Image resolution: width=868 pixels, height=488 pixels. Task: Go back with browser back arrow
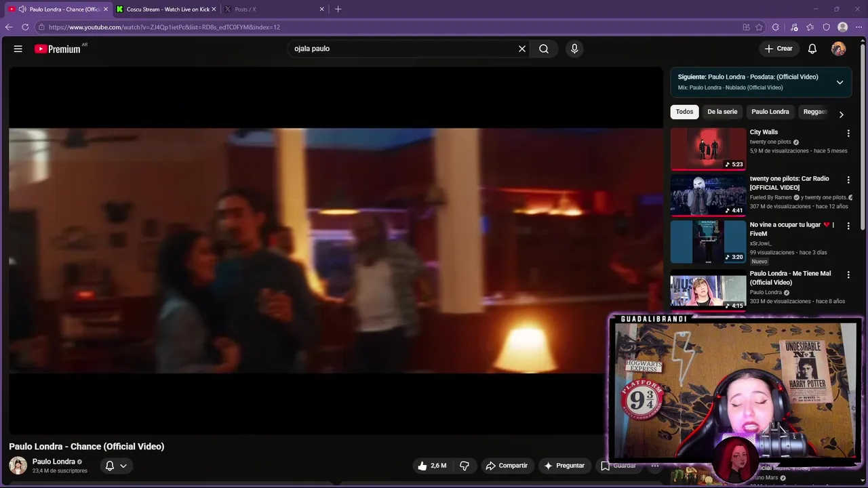pyautogui.click(x=9, y=27)
